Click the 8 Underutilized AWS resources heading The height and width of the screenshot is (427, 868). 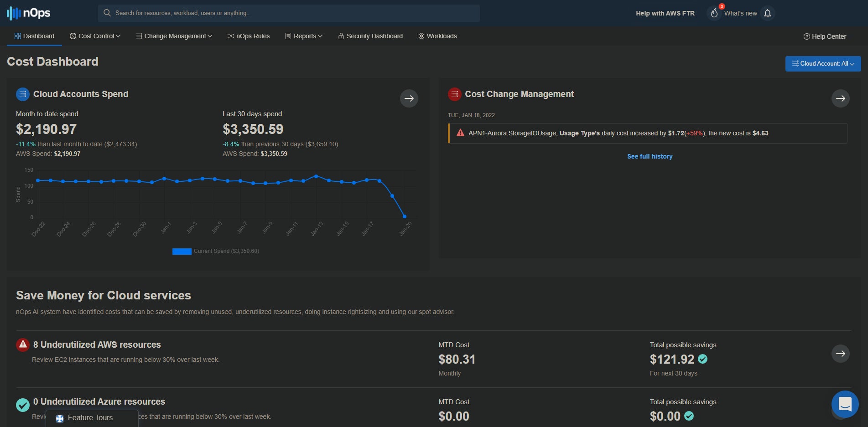click(97, 345)
